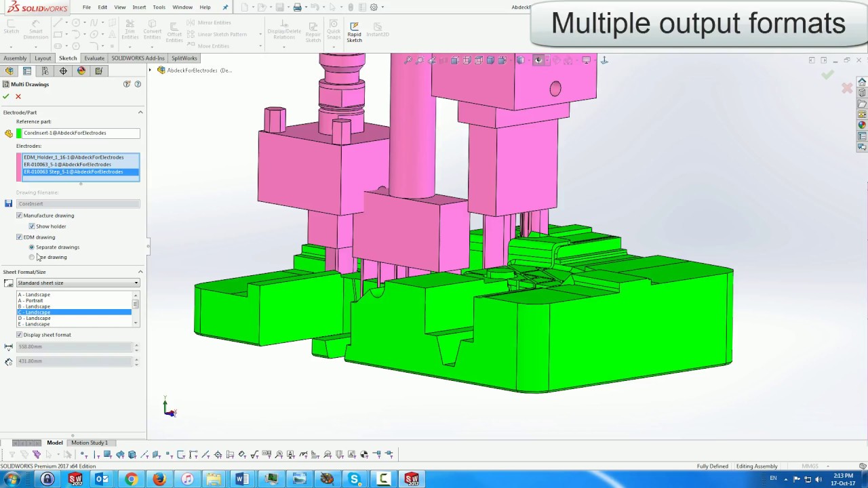This screenshot has height=488, width=868.
Task: Click the green reference part color swatch
Action: pyautogui.click(x=19, y=134)
